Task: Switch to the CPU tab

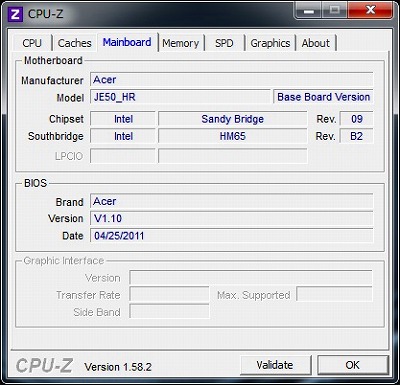Action: (32, 43)
